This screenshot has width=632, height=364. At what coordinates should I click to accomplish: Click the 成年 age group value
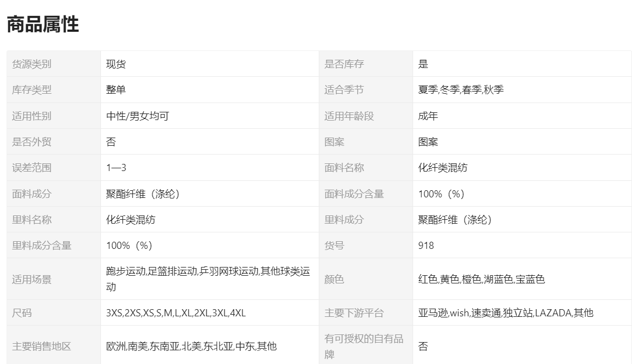[x=428, y=116]
